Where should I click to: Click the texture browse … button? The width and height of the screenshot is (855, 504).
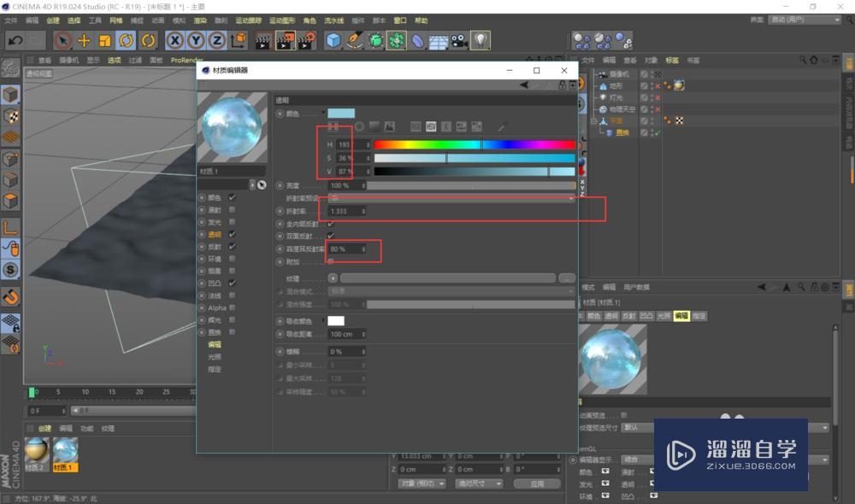(567, 278)
